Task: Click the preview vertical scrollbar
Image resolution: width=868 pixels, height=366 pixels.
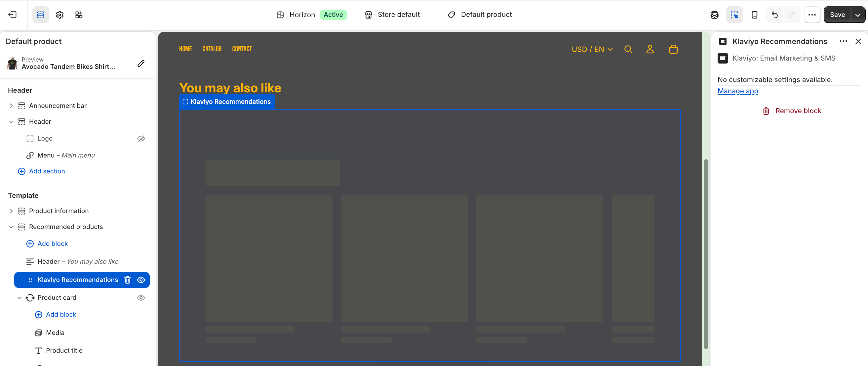Action: click(x=706, y=254)
